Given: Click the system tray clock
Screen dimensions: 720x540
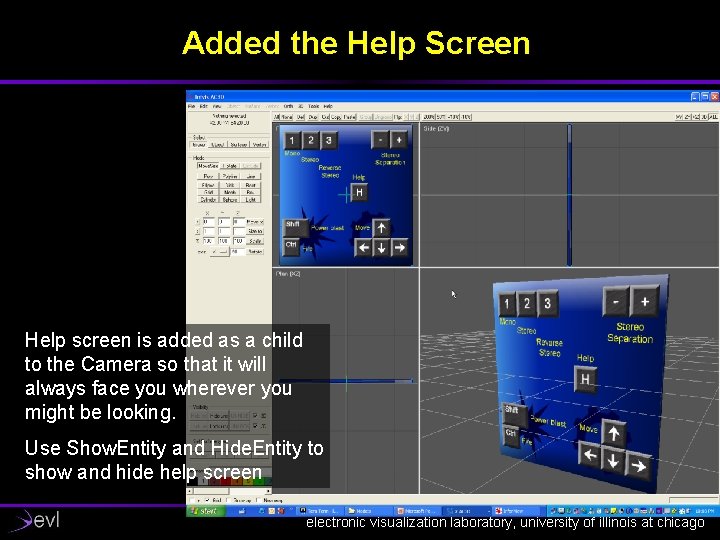Looking at the screenshot, I should 704,511.
